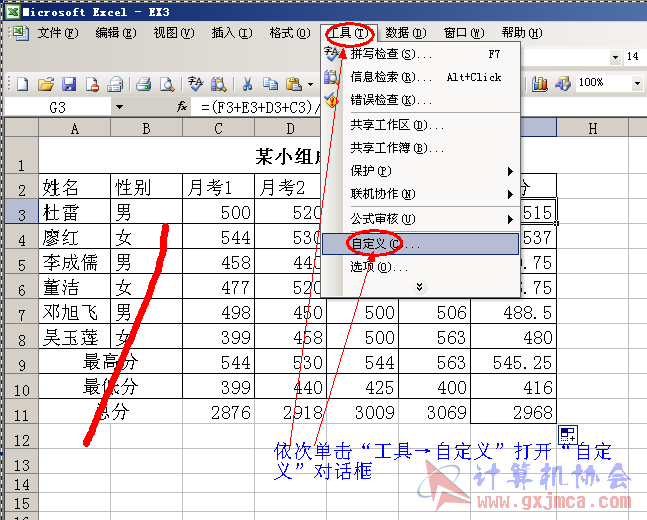This screenshot has width=647, height=520.
Task: Click the G3 Name Box field
Action: tap(58, 107)
